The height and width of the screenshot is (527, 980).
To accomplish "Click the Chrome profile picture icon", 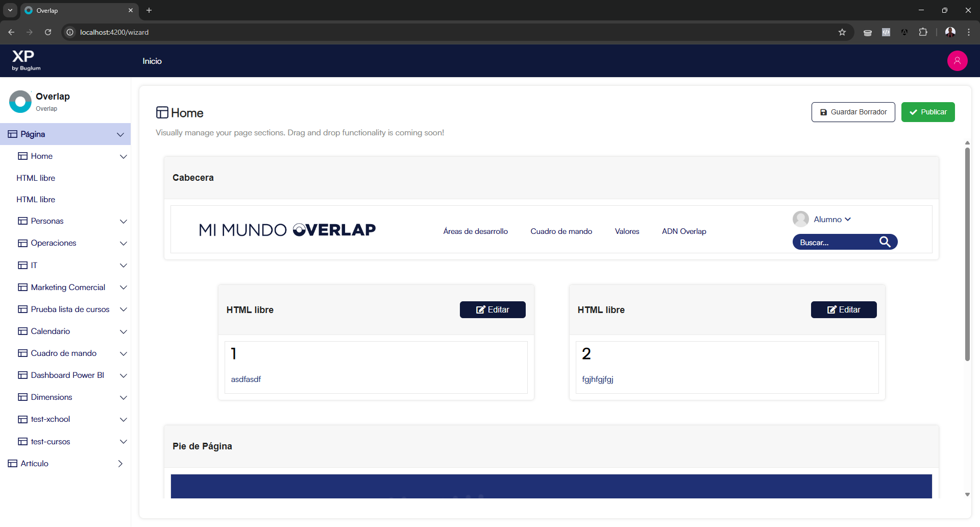I will [950, 32].
